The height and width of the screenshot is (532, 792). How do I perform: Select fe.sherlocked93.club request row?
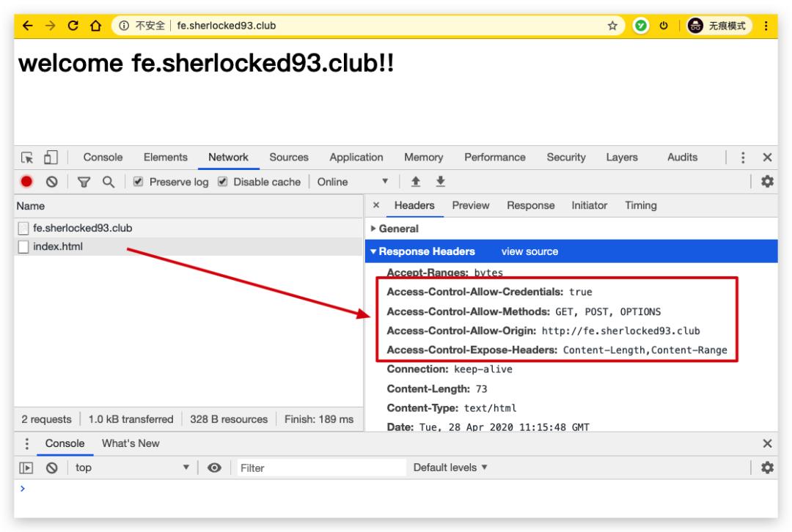(x=188, y=228)
